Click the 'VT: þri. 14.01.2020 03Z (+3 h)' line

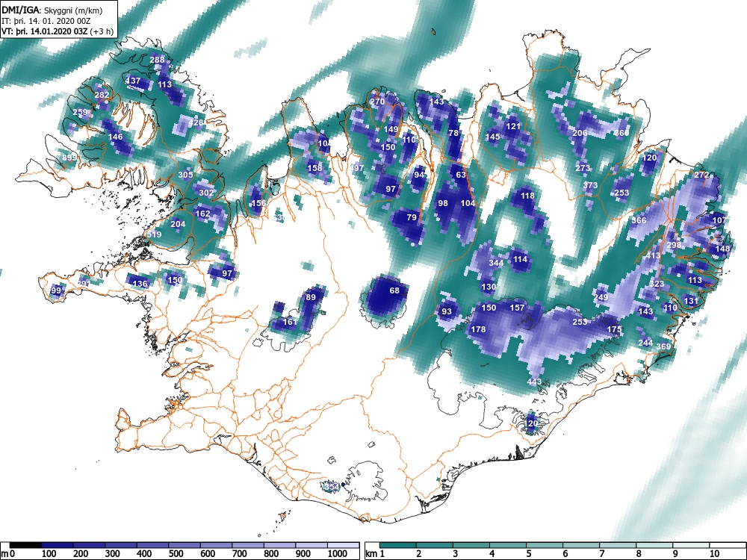(58, 31)
